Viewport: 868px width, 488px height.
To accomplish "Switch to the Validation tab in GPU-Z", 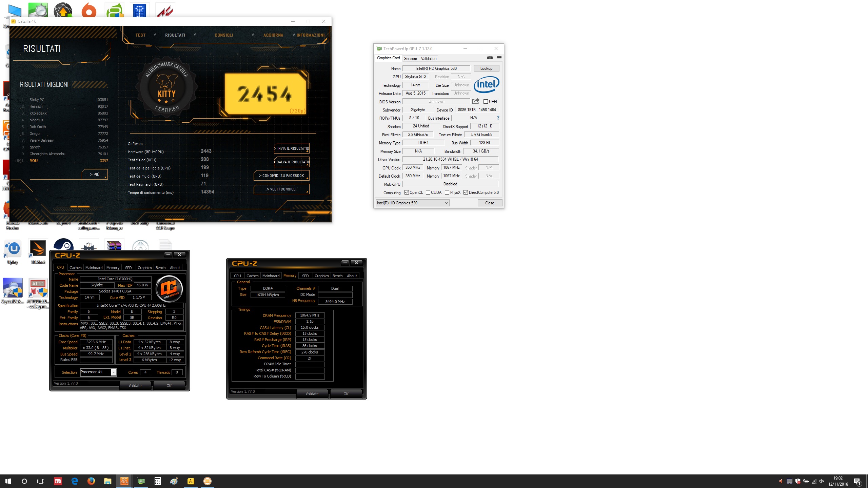I will (429, 58).
